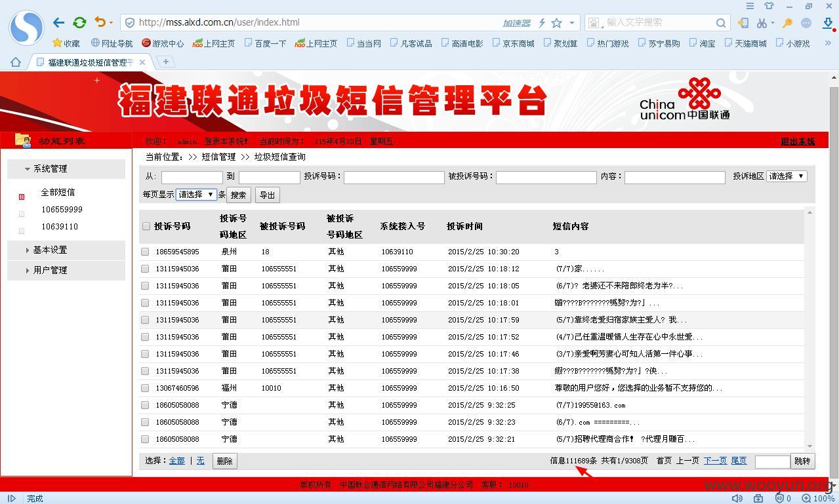Open the browser main menu (three lines)

(x=750, y=6)
